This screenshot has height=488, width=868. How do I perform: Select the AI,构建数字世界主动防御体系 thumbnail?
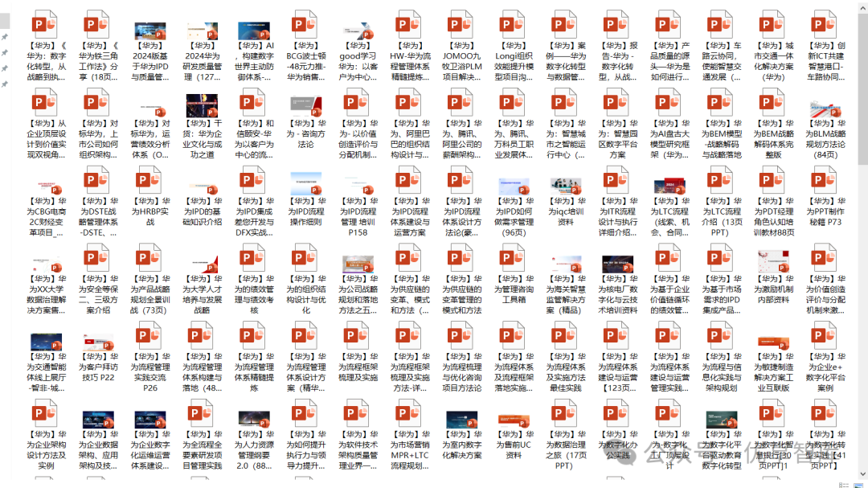coord(253,31)
